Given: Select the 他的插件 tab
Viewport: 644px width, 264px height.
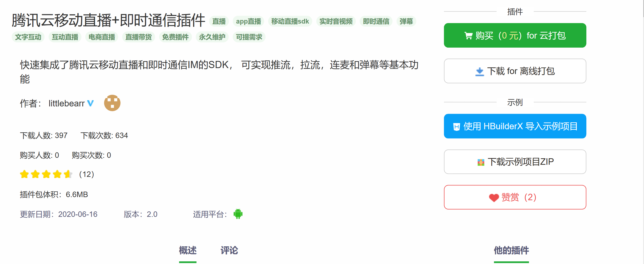Looking at the screenshot, I should (x=511, y=250).
